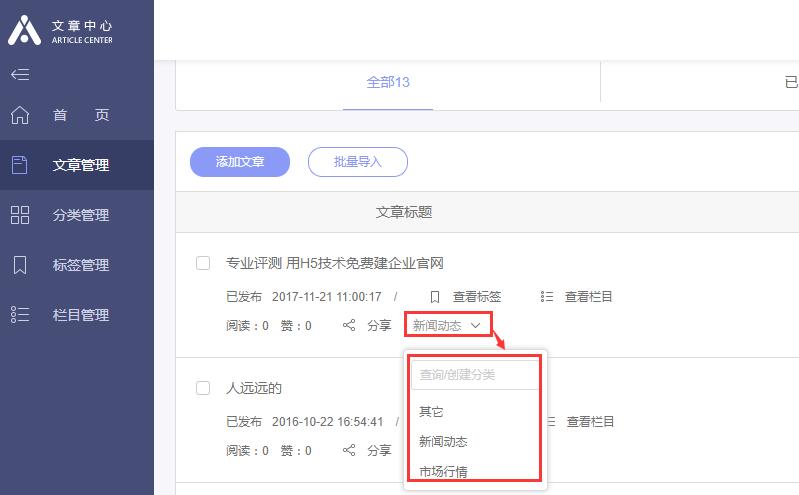799x495 pixels.
Task: Click 查看栏目 for 人远远的 article
Action: click(590, 422)
